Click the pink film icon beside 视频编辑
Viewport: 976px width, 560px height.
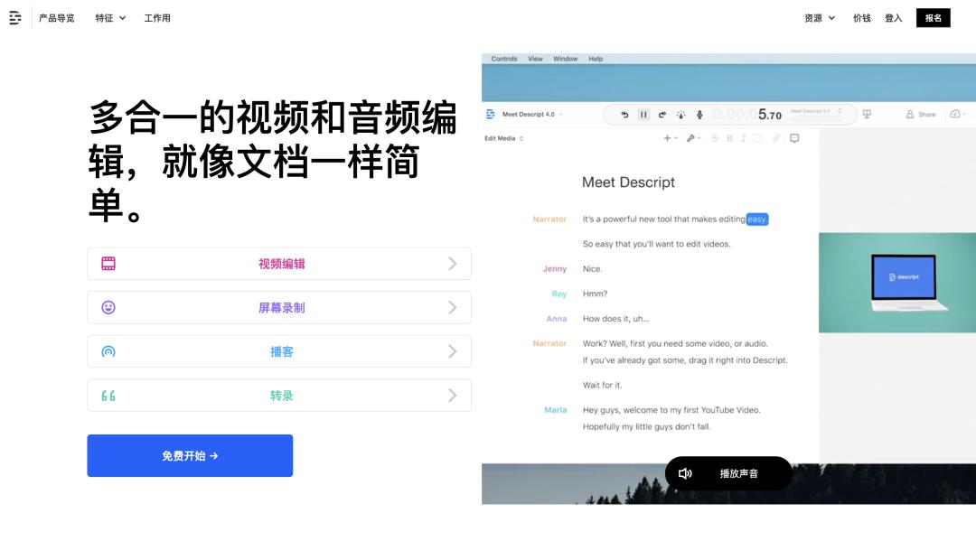(108, 264)
